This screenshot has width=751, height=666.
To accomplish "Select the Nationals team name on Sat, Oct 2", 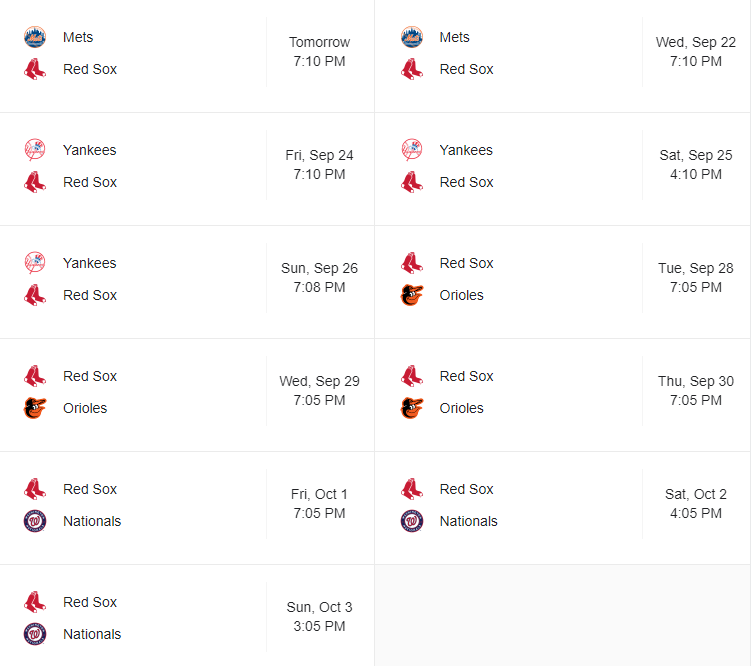I will click(x=468, y=521).
